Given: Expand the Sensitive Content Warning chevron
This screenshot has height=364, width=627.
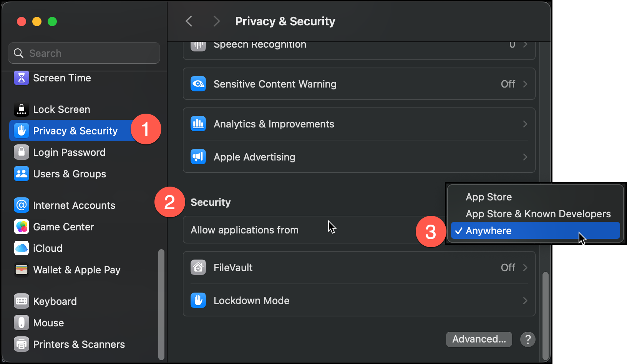Looking at the screenshot, I should [525, 84].
